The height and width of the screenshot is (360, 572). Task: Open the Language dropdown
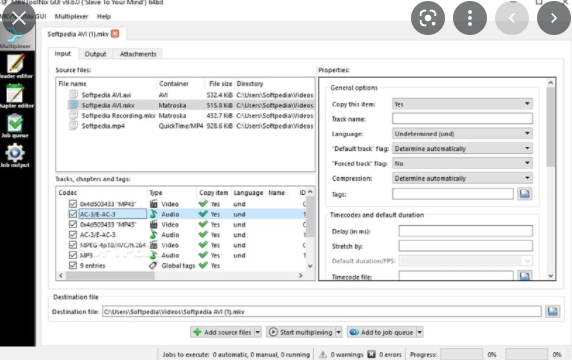click(462, 133)
